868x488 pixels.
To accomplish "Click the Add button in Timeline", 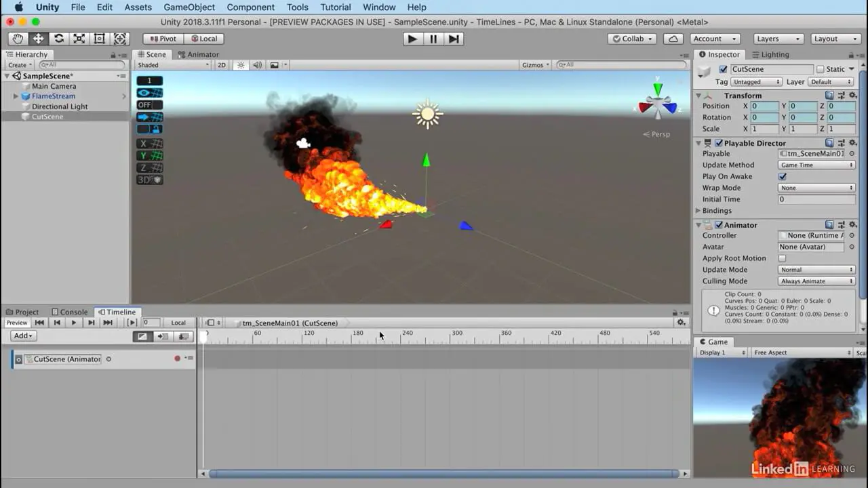I will click(23, 336).
